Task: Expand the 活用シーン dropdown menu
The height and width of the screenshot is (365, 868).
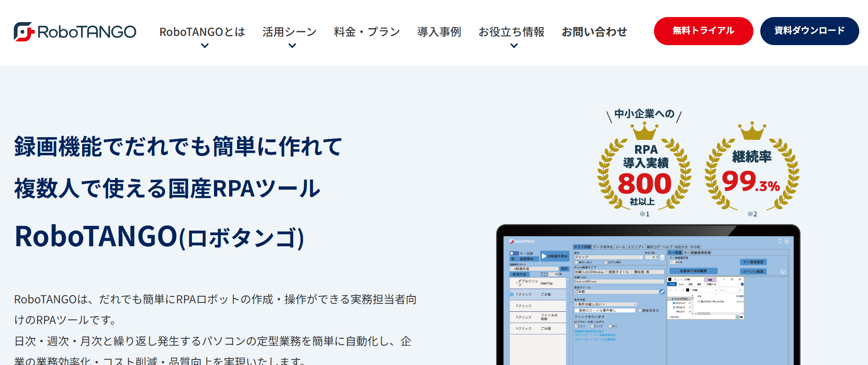Action: click(x=289, y=32)
